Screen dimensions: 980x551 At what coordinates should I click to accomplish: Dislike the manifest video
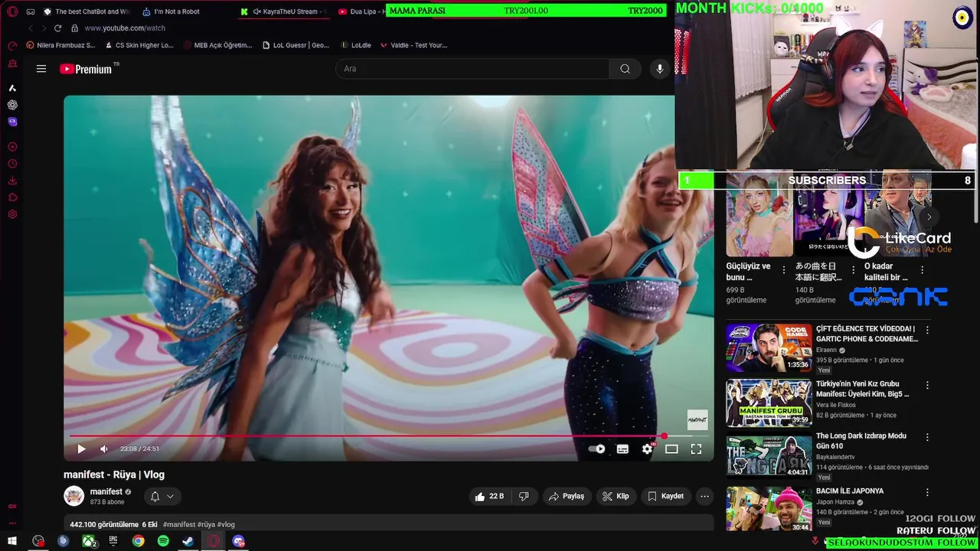(x=524, y=496)
